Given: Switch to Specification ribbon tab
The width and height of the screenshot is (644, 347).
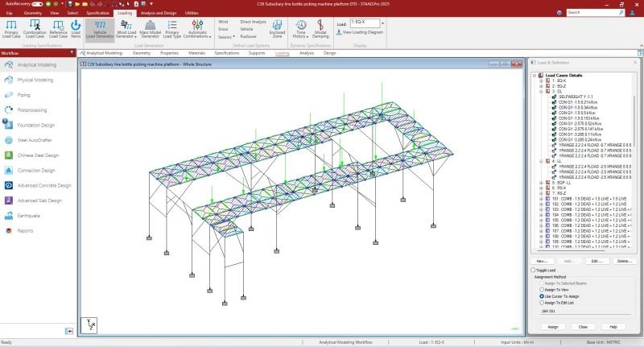Looking at the screenshot, I should coord(97,13).
